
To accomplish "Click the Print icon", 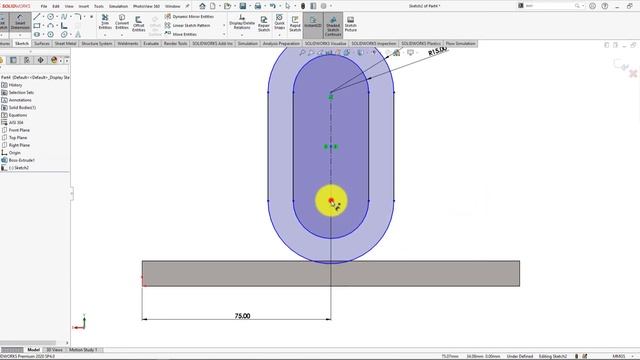I will [x=258, y=6].
